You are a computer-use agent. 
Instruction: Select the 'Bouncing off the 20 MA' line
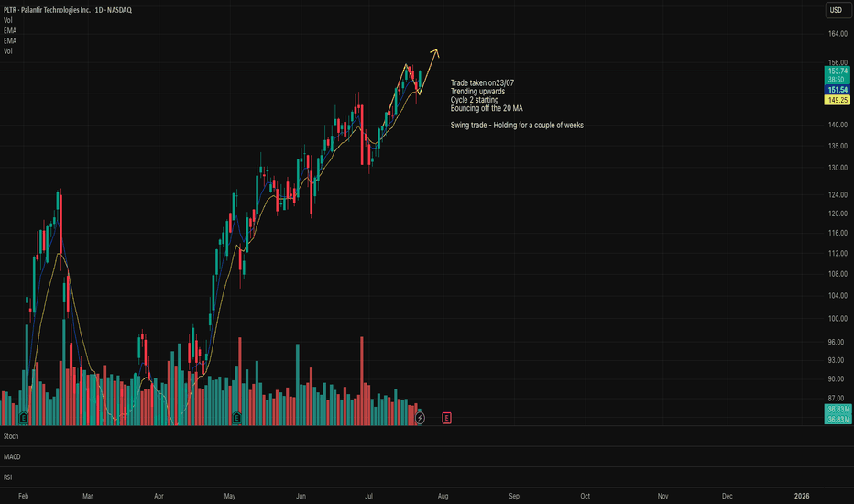pos(487,108)
